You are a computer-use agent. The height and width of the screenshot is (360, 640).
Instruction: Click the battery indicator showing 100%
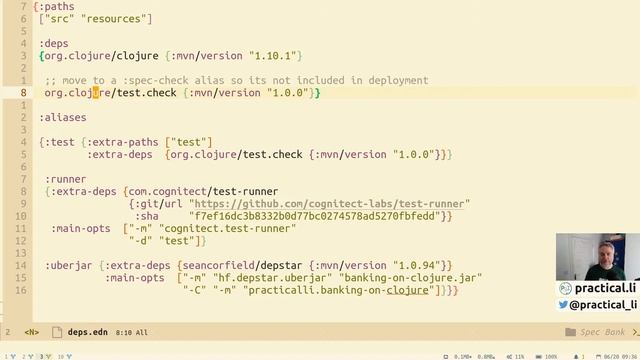point(546,357)
